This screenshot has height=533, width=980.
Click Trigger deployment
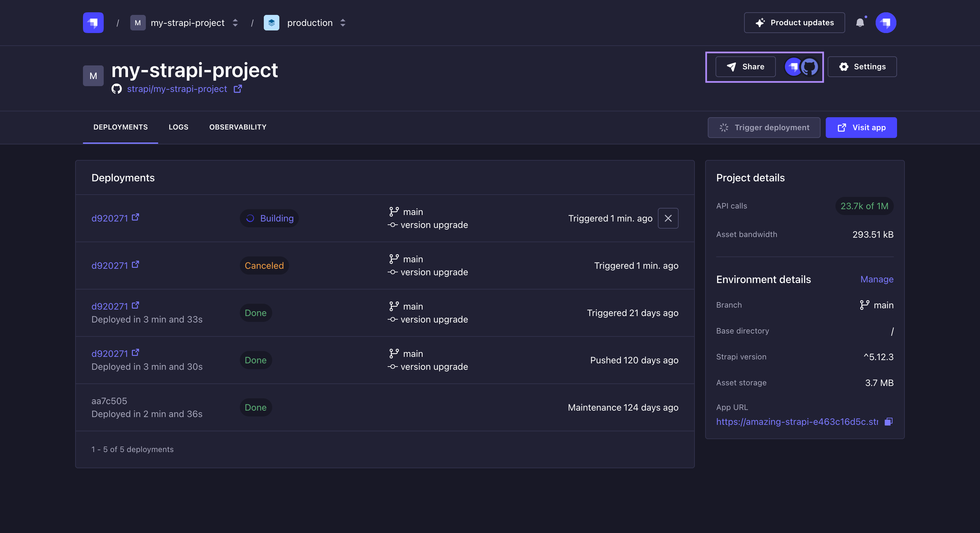point(764,128)
